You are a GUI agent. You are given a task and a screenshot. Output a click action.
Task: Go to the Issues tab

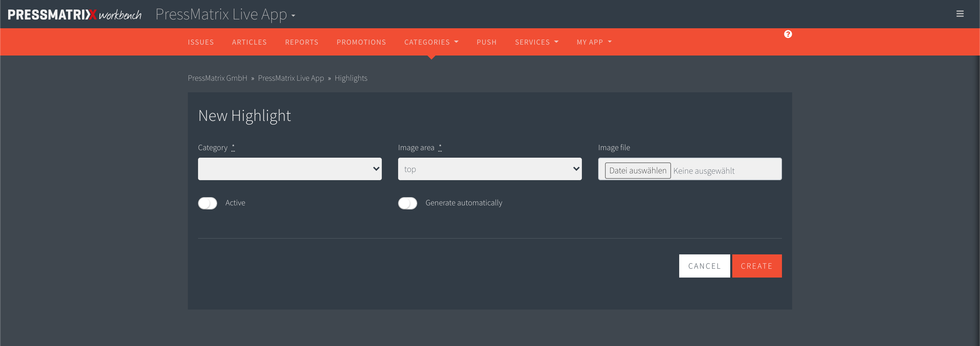[200, 42]
